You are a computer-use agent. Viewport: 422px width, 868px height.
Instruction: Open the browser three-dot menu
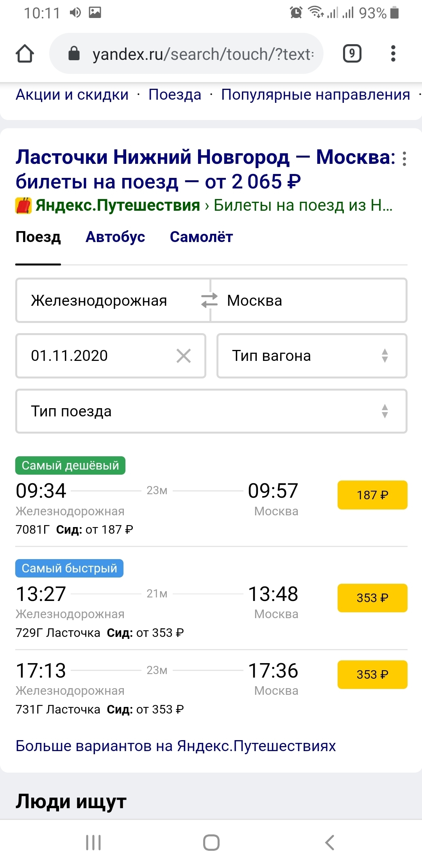[x=393, y=54]
